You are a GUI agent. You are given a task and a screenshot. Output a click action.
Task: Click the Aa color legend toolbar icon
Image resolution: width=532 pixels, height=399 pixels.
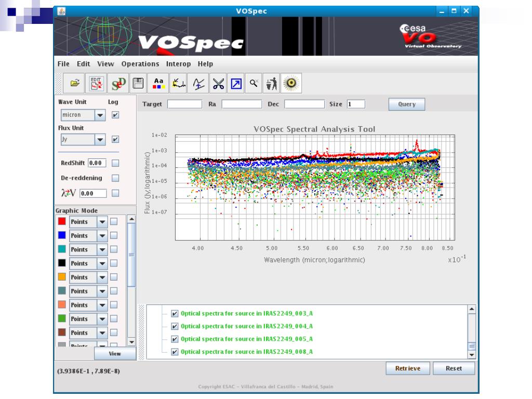pos(158,84)
